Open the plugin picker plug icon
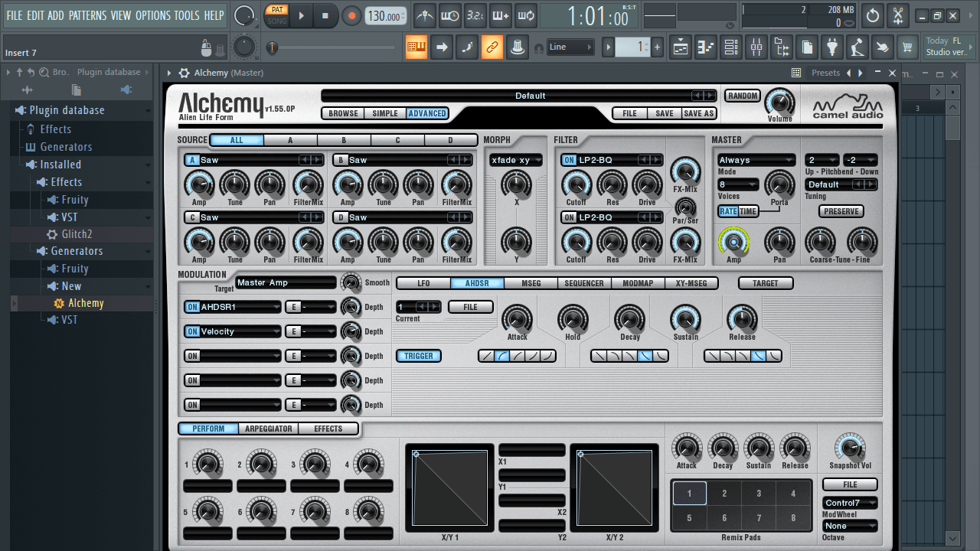 832,47
